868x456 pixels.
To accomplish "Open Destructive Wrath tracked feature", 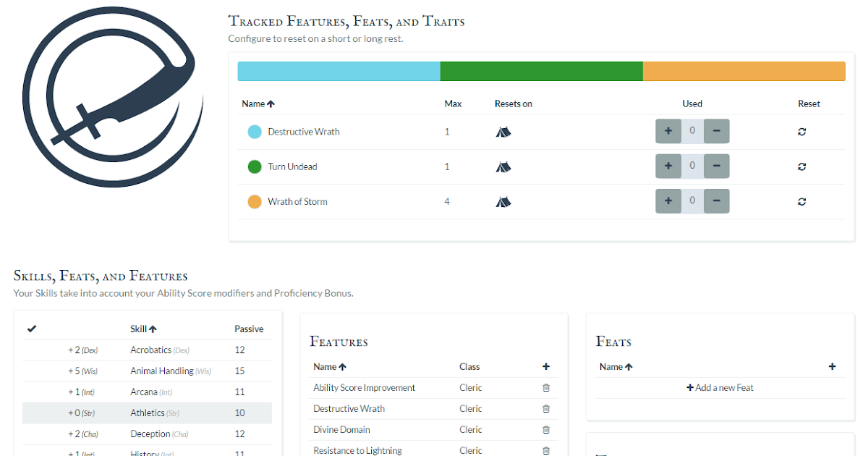I will tap(304, 132).
